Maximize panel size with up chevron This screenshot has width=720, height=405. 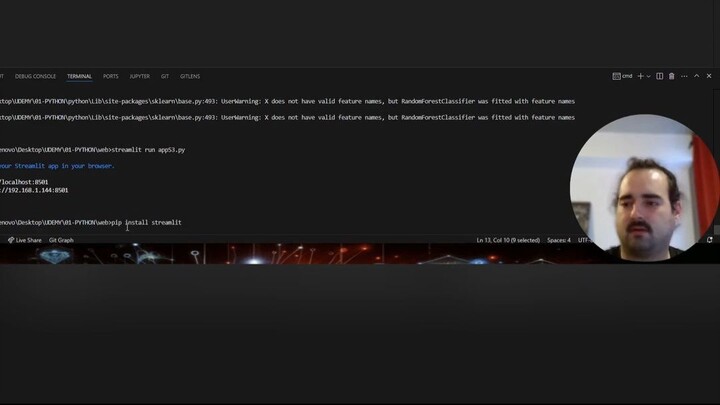click(697, 76)
